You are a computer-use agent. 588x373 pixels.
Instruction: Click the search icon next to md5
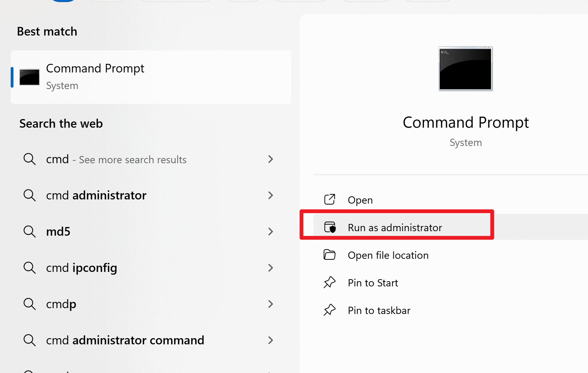pyautogui.click(x=30, y=232)
